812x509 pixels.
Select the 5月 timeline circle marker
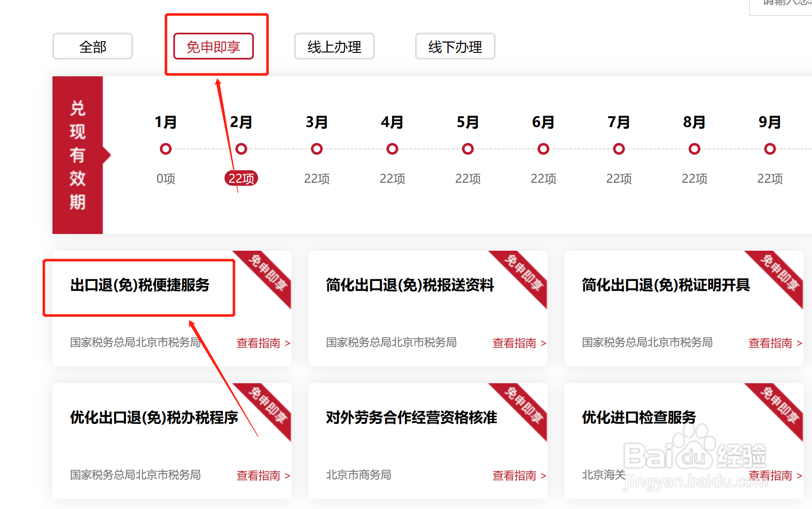tap(468, 149)
